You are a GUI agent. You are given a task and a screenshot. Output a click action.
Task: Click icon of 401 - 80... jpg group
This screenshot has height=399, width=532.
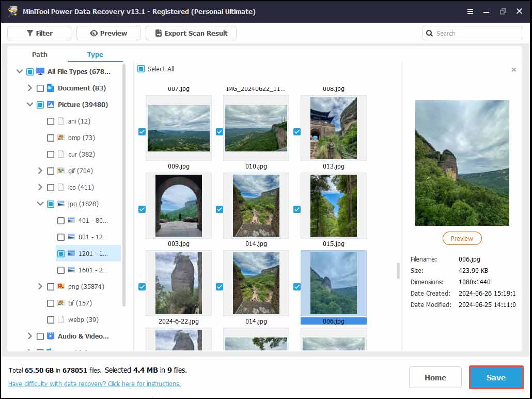(71, 220)
